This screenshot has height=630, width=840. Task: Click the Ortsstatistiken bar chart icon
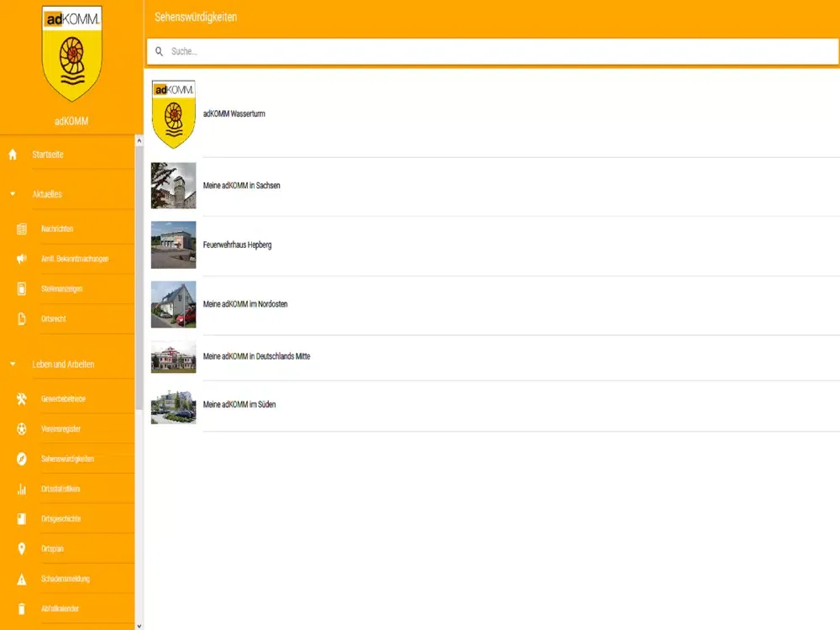pyautogui.click(x=22, y=489)
